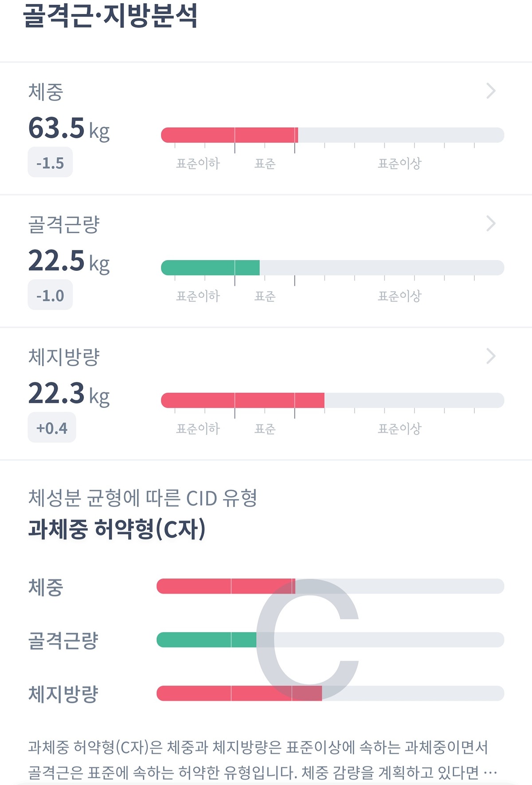Tap the -1.0 muscle change badge
The width and height of the screenshot is (532, 785).
coord(50,295)
